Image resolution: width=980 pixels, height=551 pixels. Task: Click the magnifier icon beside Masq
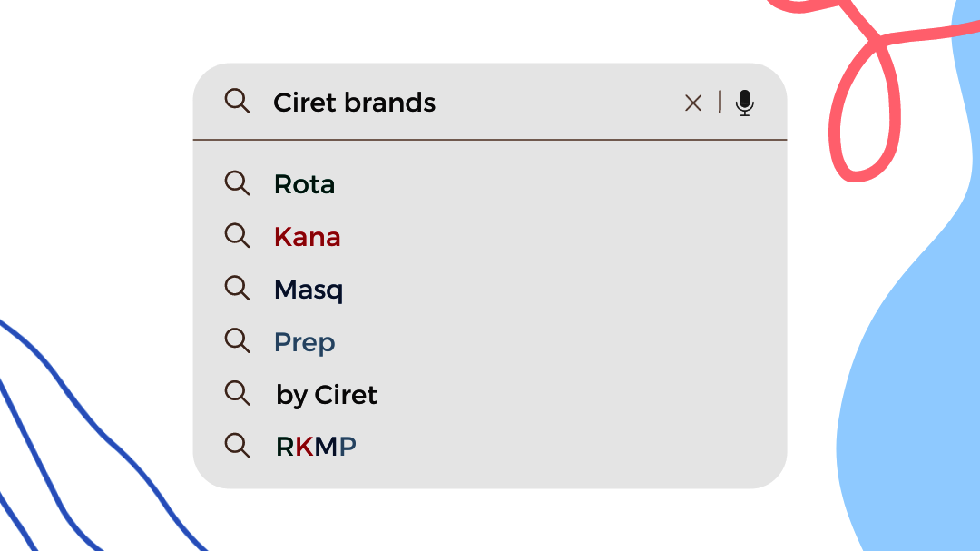[x=237, y=289]
